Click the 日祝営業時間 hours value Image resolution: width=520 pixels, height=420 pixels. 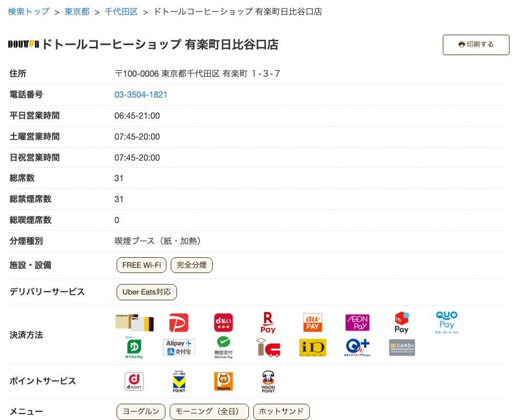137,158
